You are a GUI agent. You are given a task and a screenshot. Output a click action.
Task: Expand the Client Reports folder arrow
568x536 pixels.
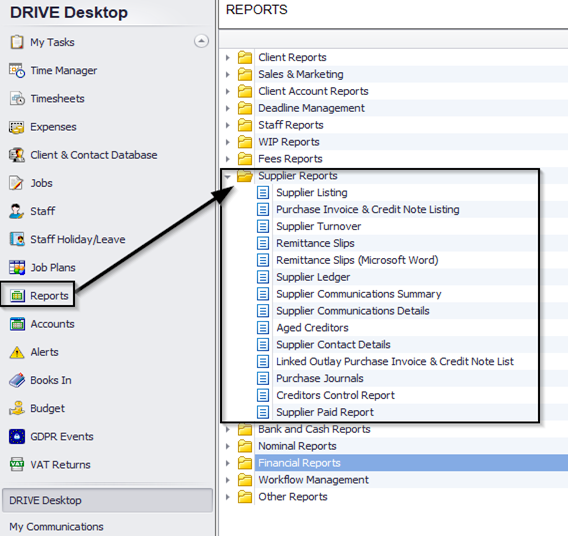tap(227, 58)
